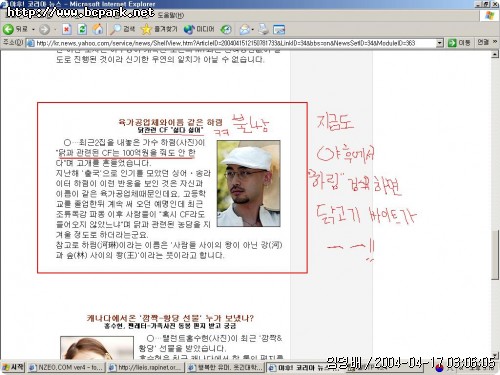This screenshot has height=375, width=500.
Task: Open the History clock icon
Action: tap(226, 29)
